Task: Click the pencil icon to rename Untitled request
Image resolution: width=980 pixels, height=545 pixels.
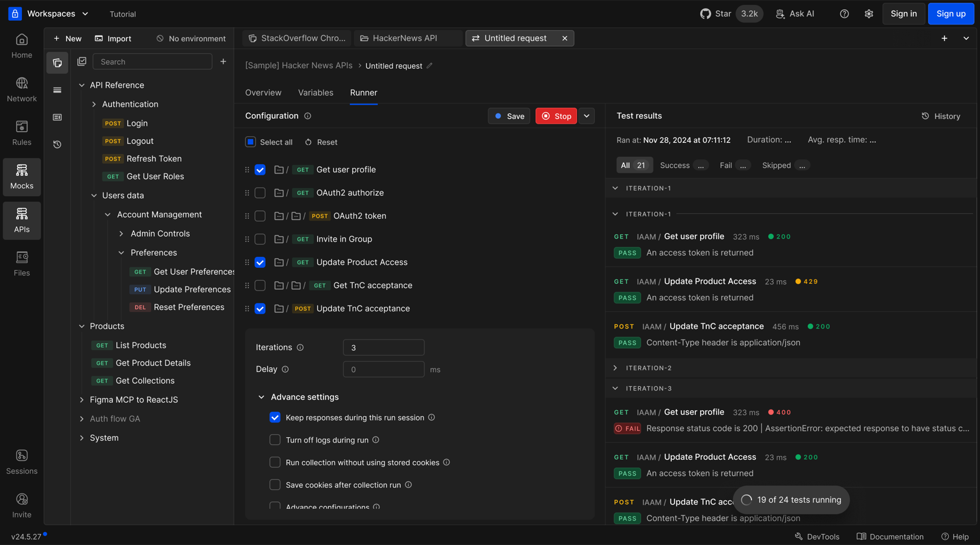Action: pyautogui.click(x=429, y=66)
